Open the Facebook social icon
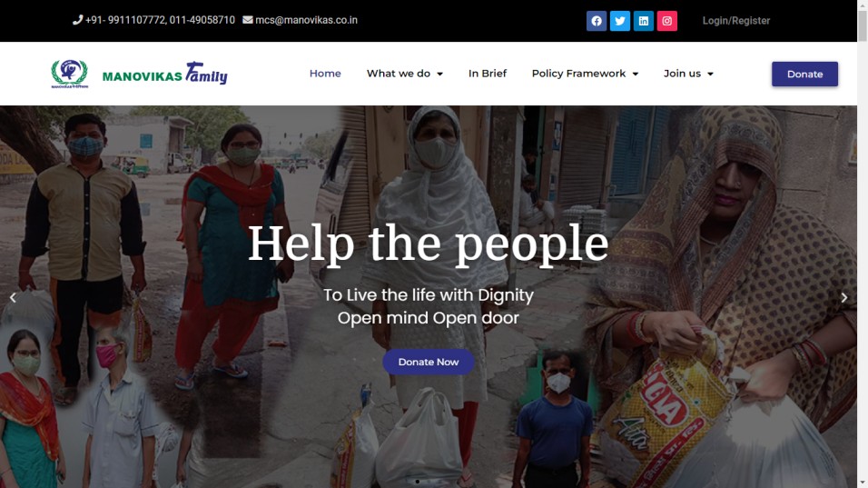 (x=597, y=21)
